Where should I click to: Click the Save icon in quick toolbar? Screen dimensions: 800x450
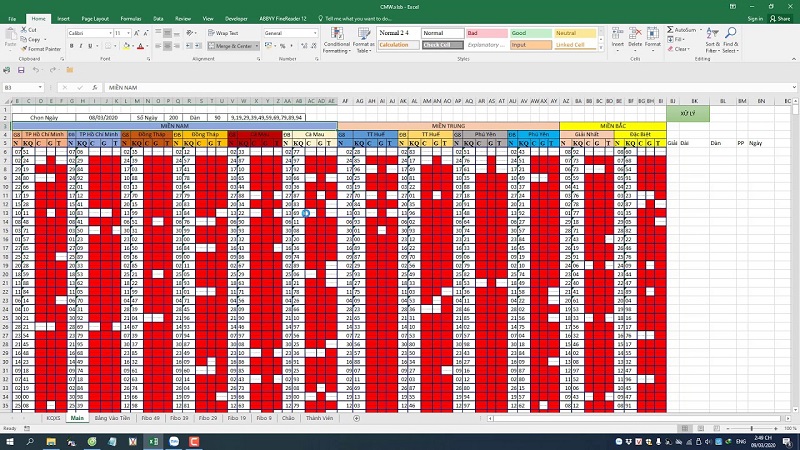pos(21,70)
